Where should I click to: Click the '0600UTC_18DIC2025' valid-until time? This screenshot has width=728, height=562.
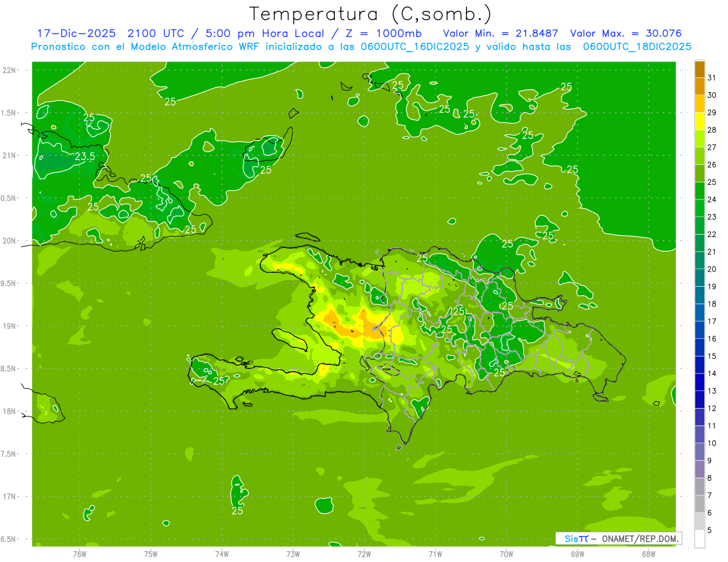point(637,47)
